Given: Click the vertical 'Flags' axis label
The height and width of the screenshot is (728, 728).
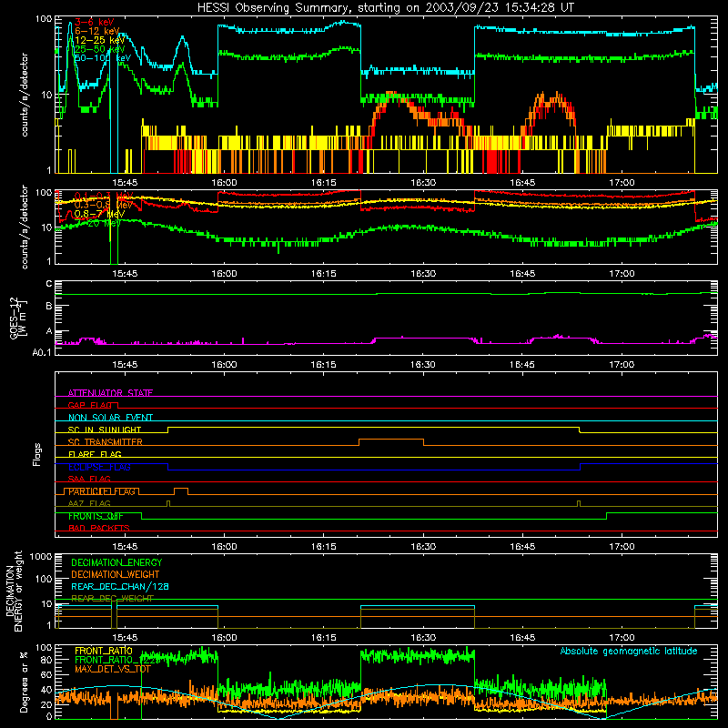Looking at the screenshot, I should 37,454.
